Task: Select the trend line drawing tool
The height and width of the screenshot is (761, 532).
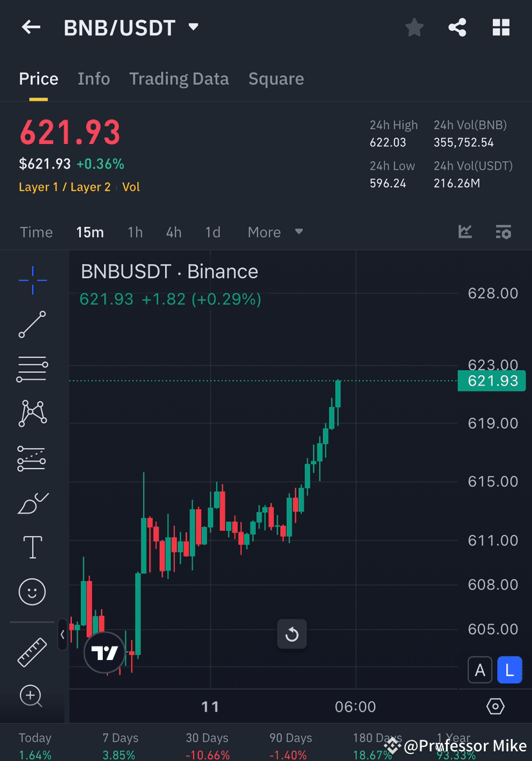Action: tap(32, 325)
